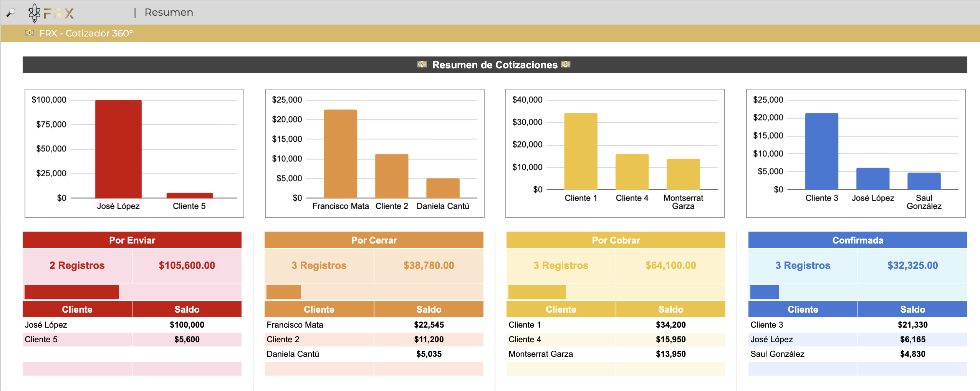Click the FRX atom logo
Image resolution: width=980 pixels, height=391 pixels.
tap(35, 13)
